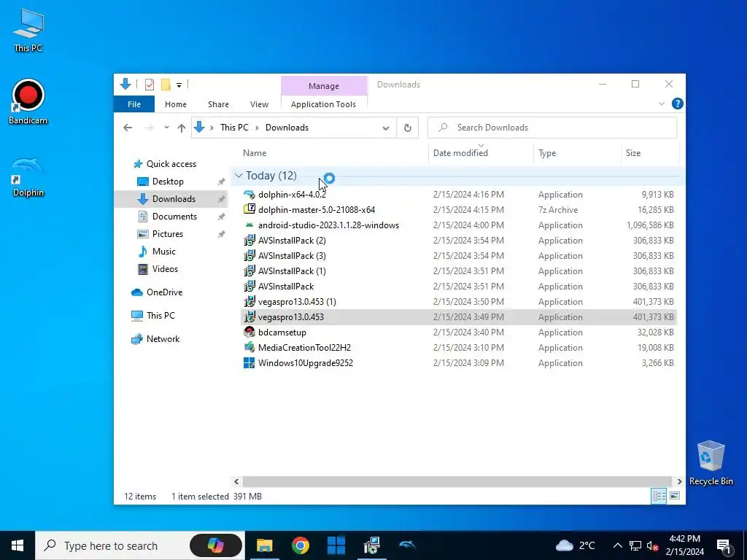Select the bdcamsetup file icon
Viewport: 747px width, 560px height.
click(x=249, y=332)
